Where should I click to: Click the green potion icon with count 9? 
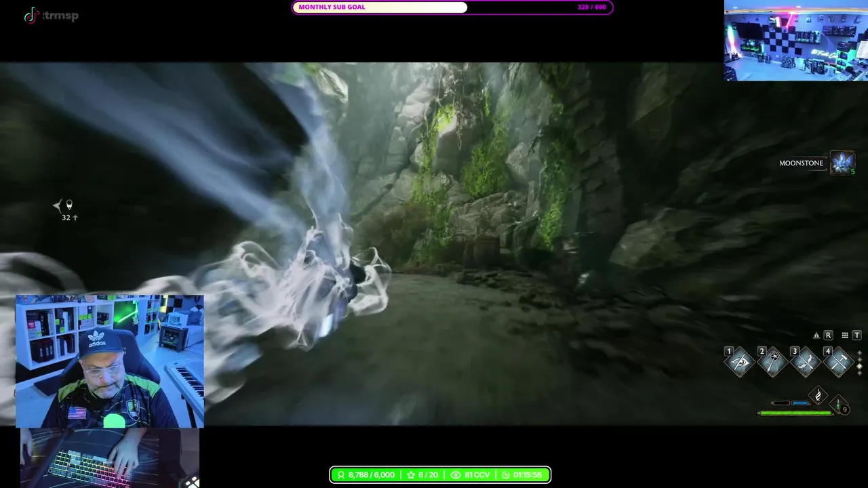tap(840, 405)
